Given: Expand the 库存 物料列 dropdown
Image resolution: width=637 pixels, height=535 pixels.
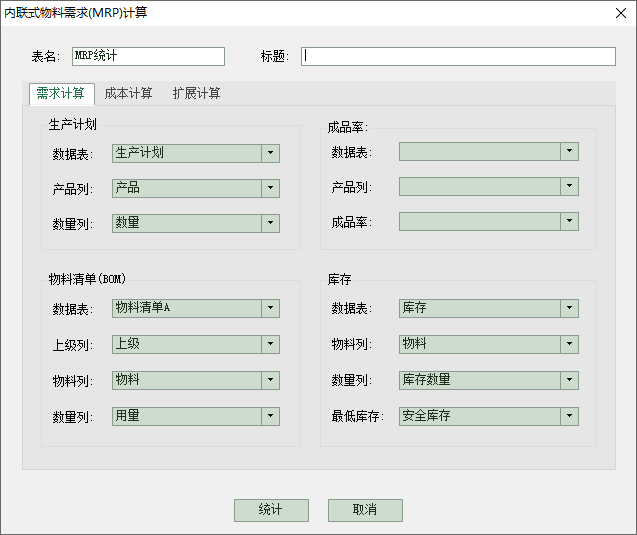Looking at the screenshot, I should pos(568,344).
